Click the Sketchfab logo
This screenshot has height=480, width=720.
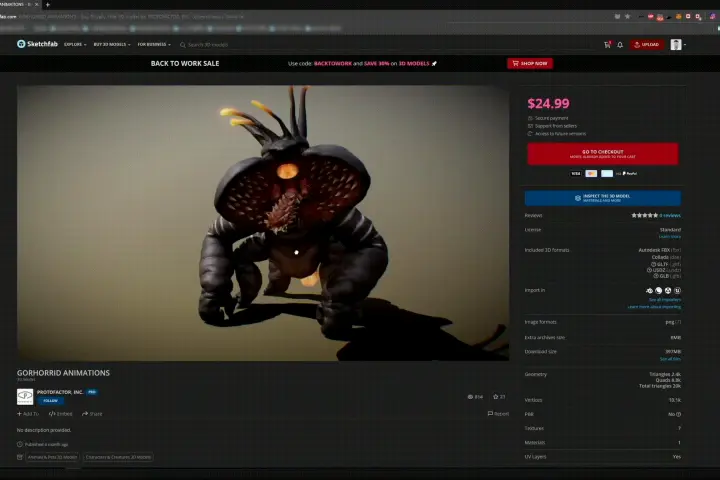37,44
